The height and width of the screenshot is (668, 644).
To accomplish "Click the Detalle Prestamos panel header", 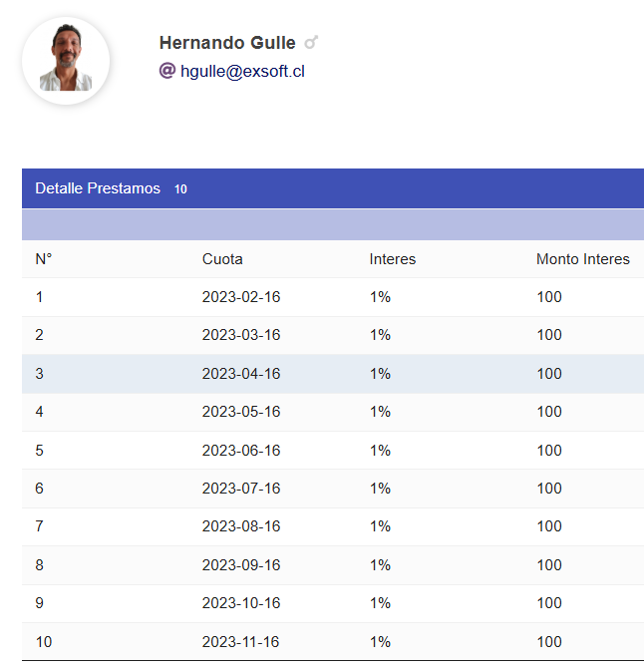I will pos(98,188).
